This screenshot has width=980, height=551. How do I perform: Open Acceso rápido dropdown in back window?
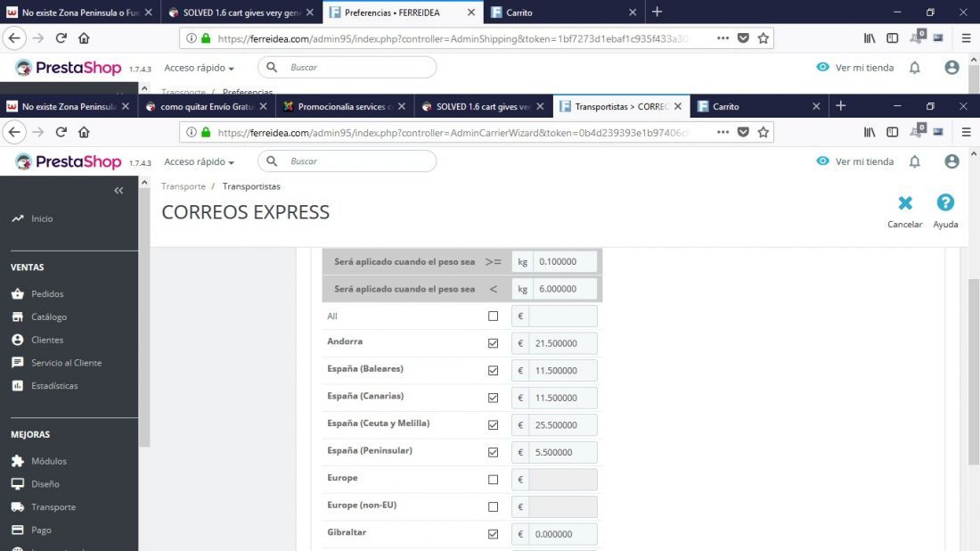(199, 68)
